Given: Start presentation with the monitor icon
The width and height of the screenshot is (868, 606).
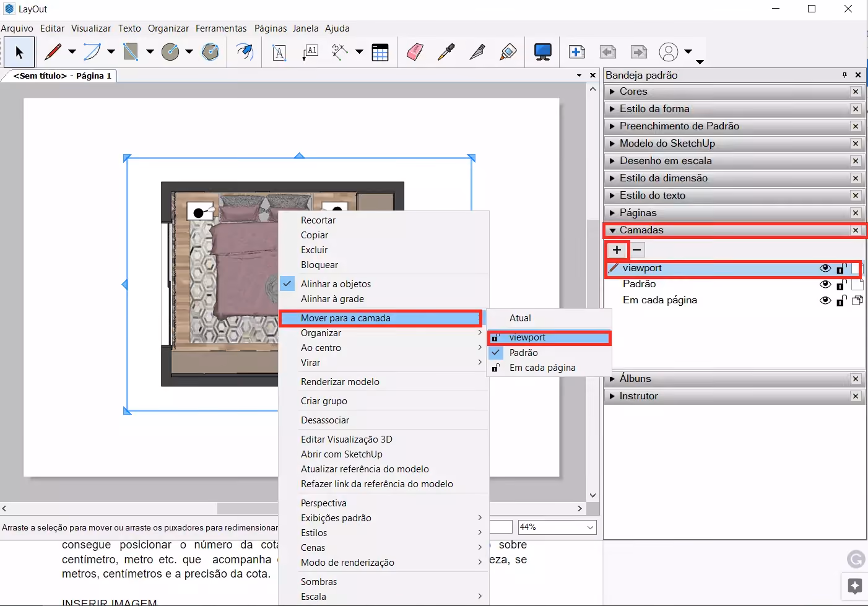Looking at the screenshot, I should tap(543, 52).
